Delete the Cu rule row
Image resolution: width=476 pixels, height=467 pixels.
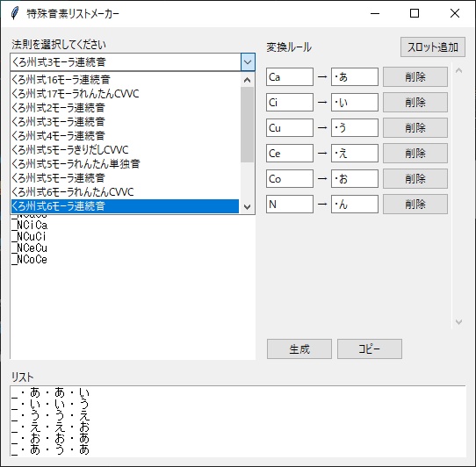click(x=415, y=128)
